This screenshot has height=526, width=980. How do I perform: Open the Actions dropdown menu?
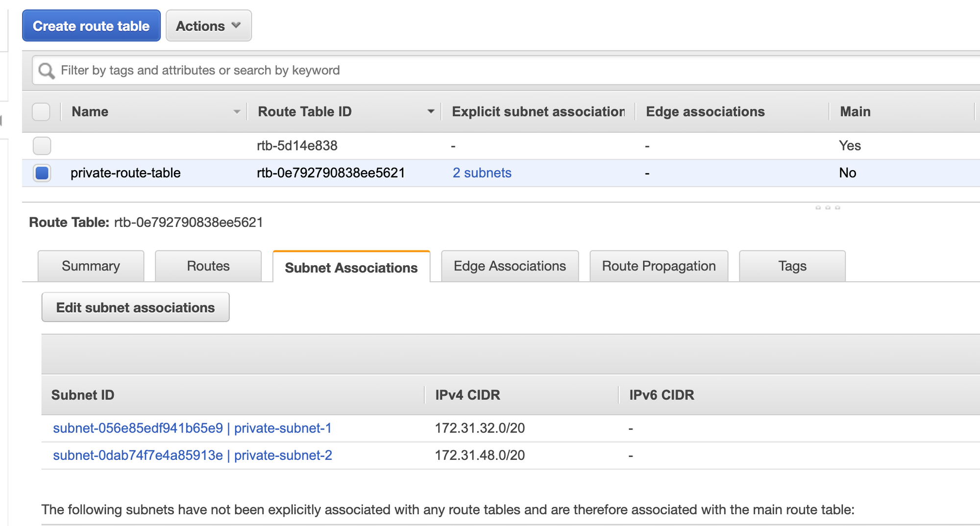click(x=208, y=26)
